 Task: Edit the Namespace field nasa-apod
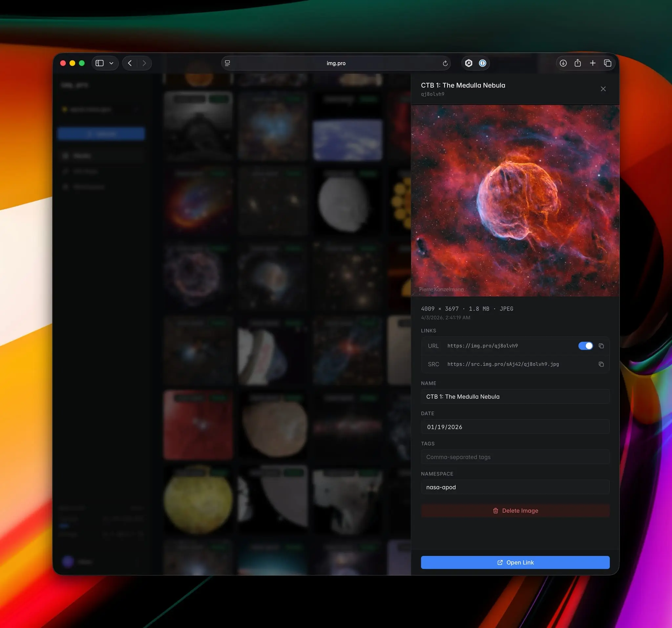[x=515, y=487]
